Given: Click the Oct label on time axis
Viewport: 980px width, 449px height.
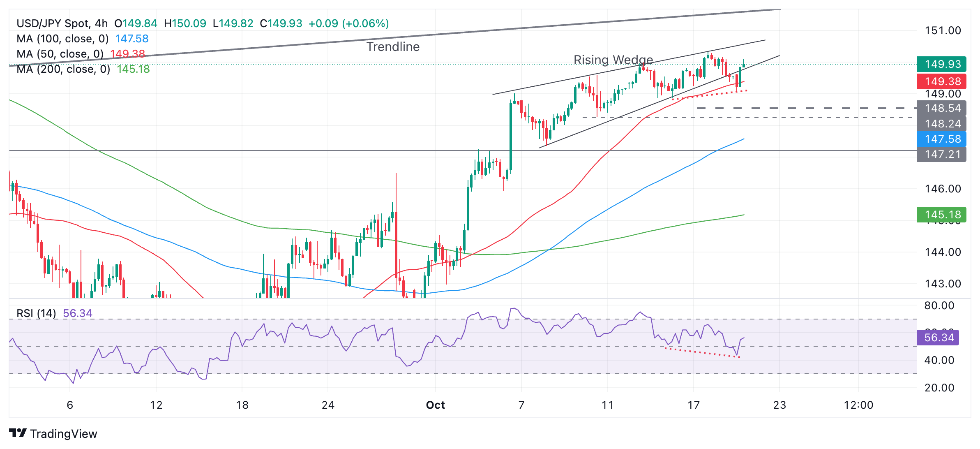Looking at the screenshot, I should coord(435,405).
